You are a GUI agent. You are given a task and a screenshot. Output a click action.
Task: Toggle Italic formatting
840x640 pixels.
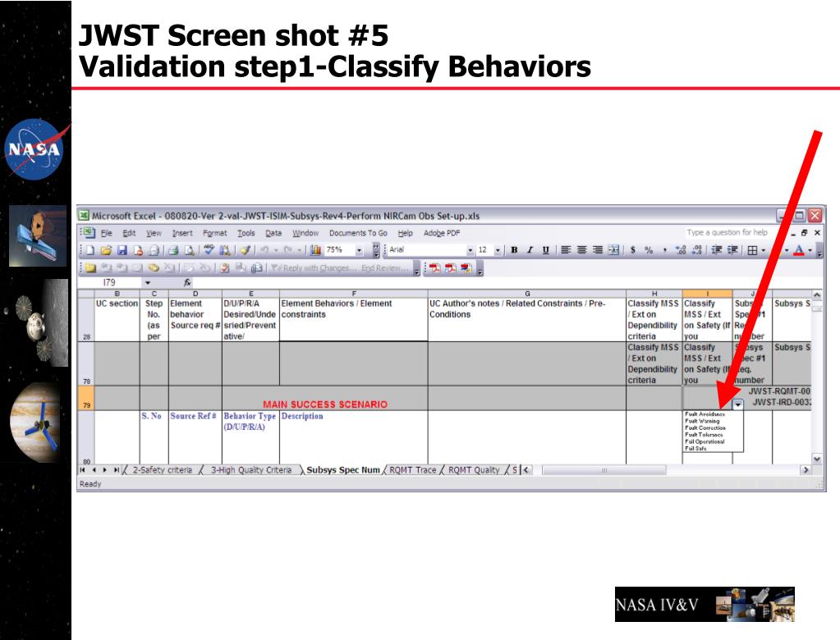click(x=530, y=250)
